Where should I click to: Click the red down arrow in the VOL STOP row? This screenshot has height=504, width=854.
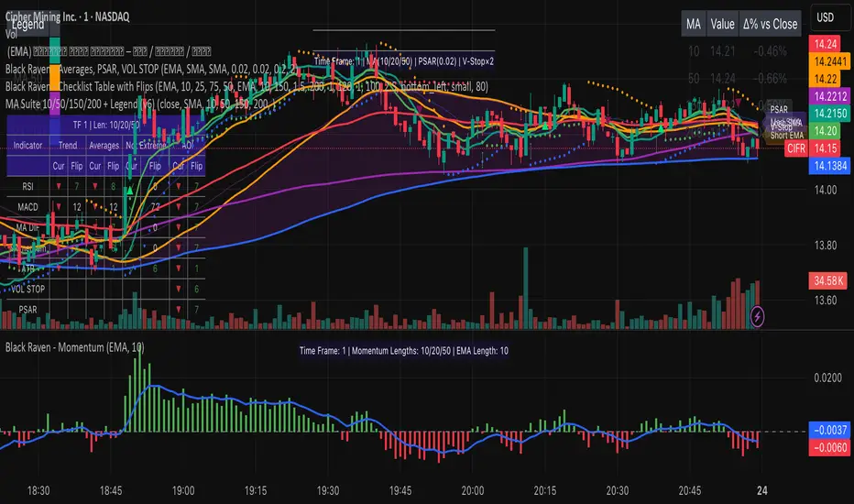click(178, 289)
